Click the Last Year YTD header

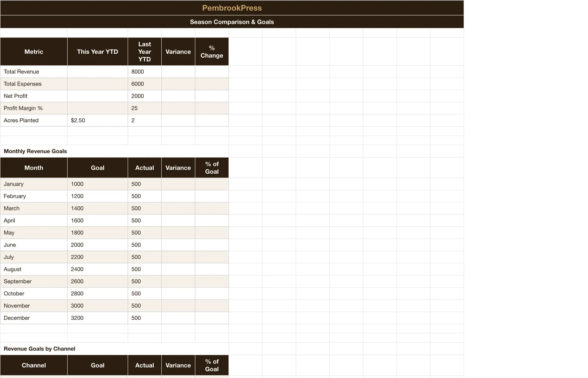(x=145, y=52)
